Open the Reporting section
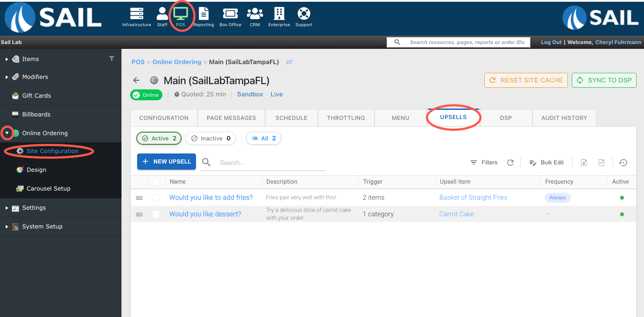 click(203, 17)
